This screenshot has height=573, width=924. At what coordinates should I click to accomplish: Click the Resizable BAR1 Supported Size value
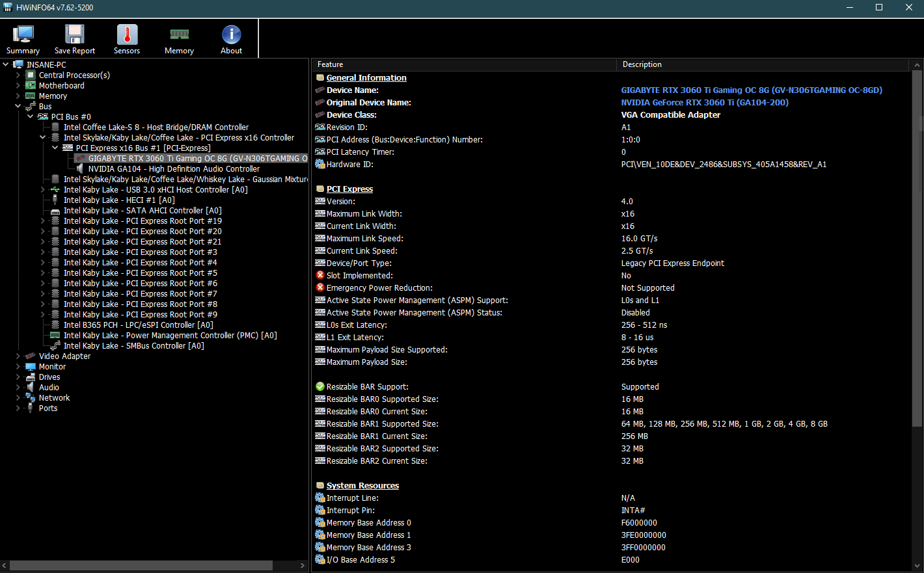point(724,424)
